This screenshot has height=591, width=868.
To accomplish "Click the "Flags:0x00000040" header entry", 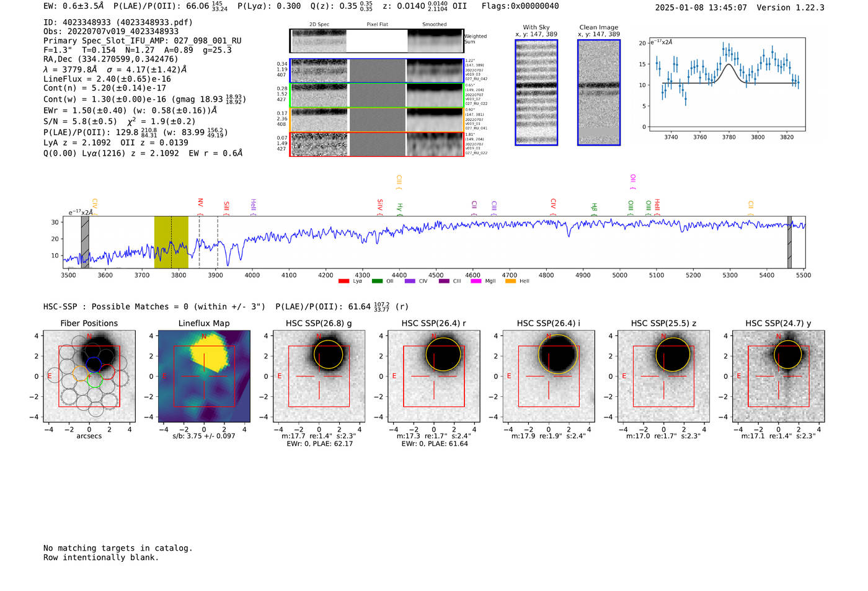I will [520, 6].
